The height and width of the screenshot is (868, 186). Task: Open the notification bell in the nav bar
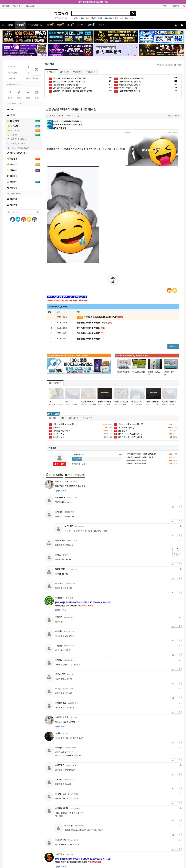[x=182, y=25]
